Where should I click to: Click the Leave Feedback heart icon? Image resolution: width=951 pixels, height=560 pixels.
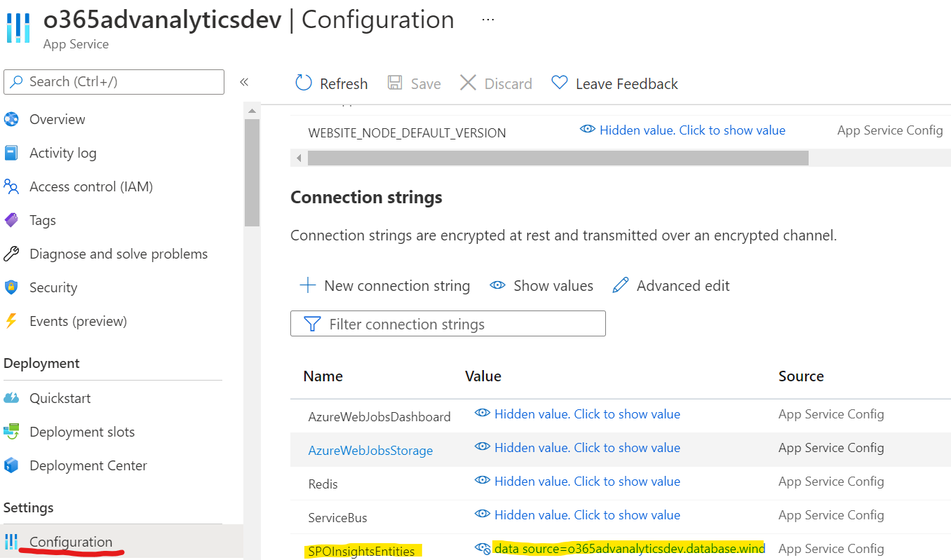[559, 83]
